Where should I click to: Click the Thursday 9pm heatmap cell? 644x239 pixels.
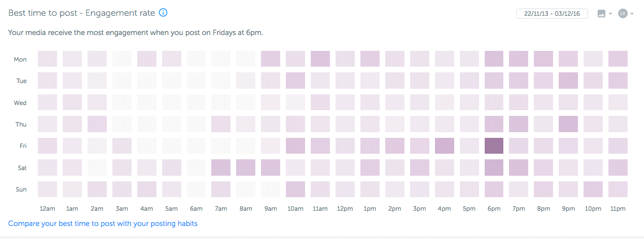tap(568, 124)
